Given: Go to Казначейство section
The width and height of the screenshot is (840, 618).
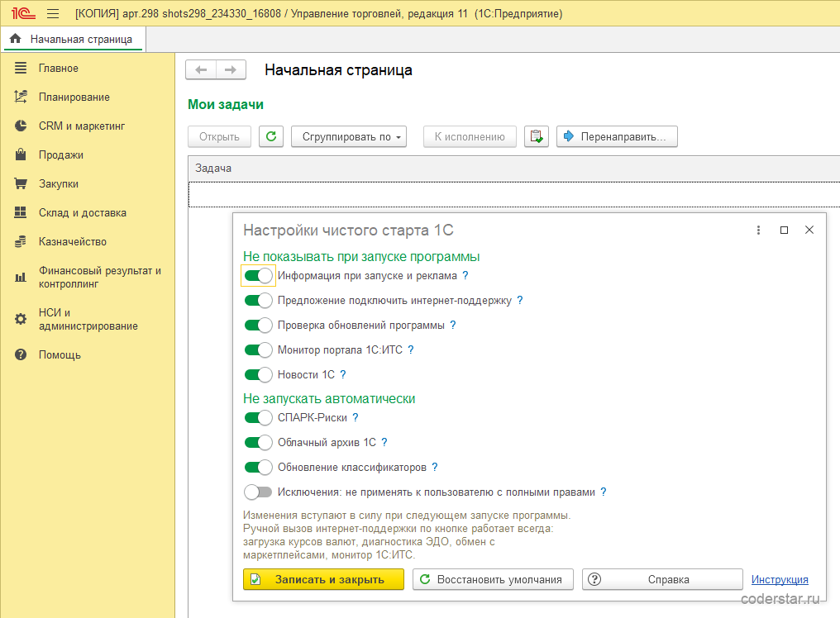Looking at the screenshot, I should tap(72, 241).
